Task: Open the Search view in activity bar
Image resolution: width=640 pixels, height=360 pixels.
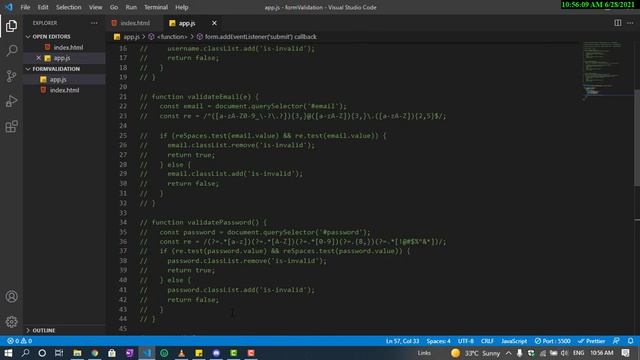Action: [11, 51]
